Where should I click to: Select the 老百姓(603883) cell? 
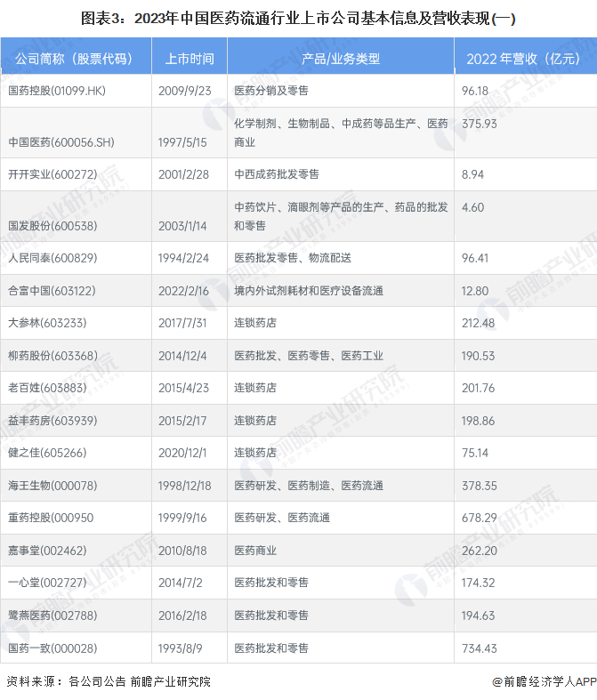(76, 388)
